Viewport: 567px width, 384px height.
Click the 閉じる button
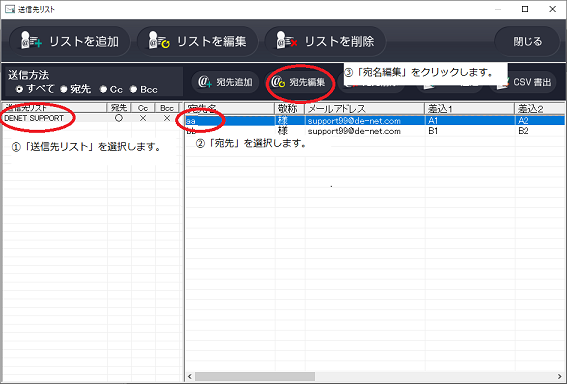click(527, 41)
